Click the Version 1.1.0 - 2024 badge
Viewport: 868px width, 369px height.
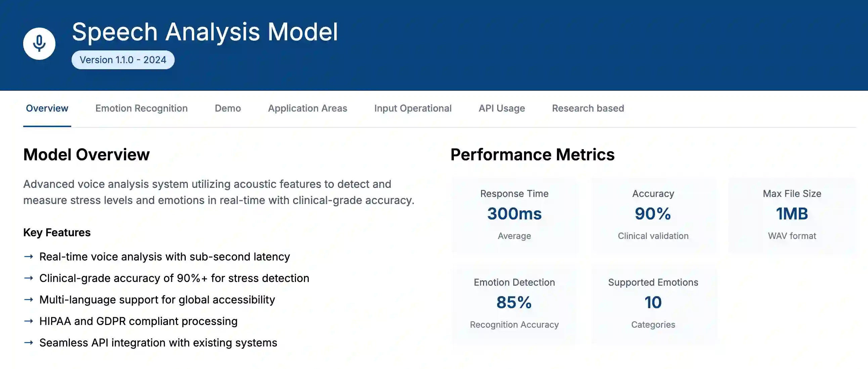click(x=123, y=59)
